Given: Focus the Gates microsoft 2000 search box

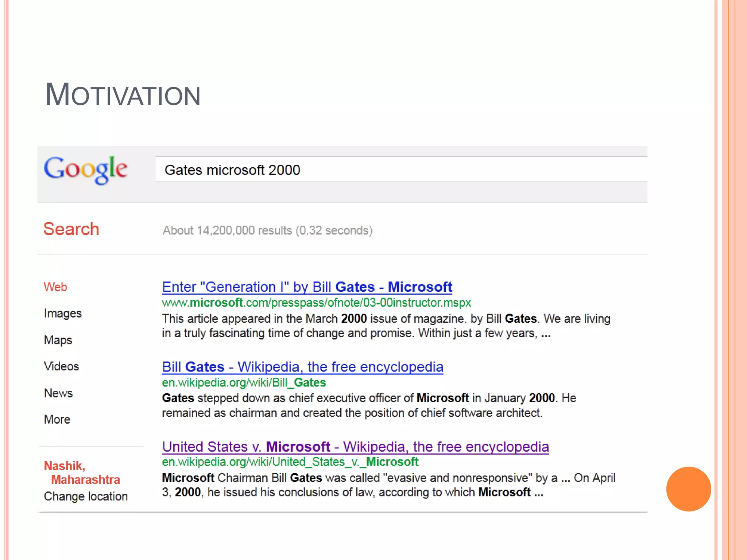Looking at the screenshot, I should click(365, 170).
